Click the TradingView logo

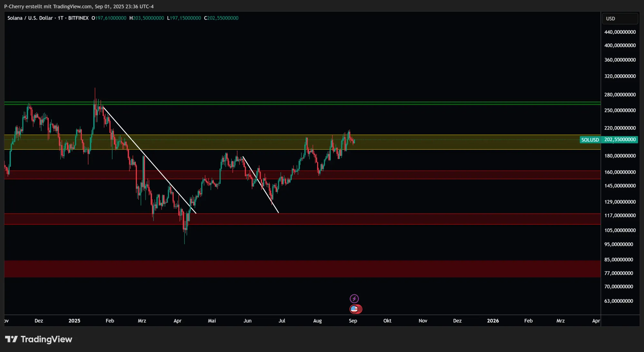point(39,339)
